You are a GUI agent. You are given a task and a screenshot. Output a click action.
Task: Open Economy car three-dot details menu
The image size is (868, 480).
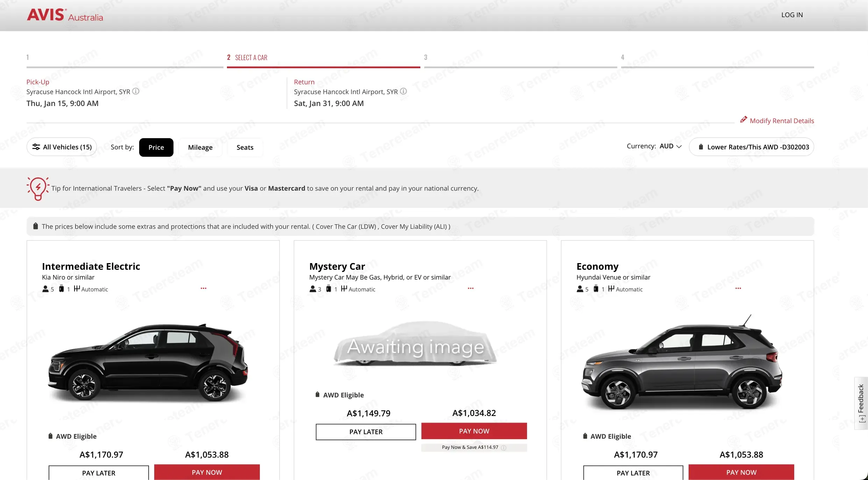tap(738, 288)
